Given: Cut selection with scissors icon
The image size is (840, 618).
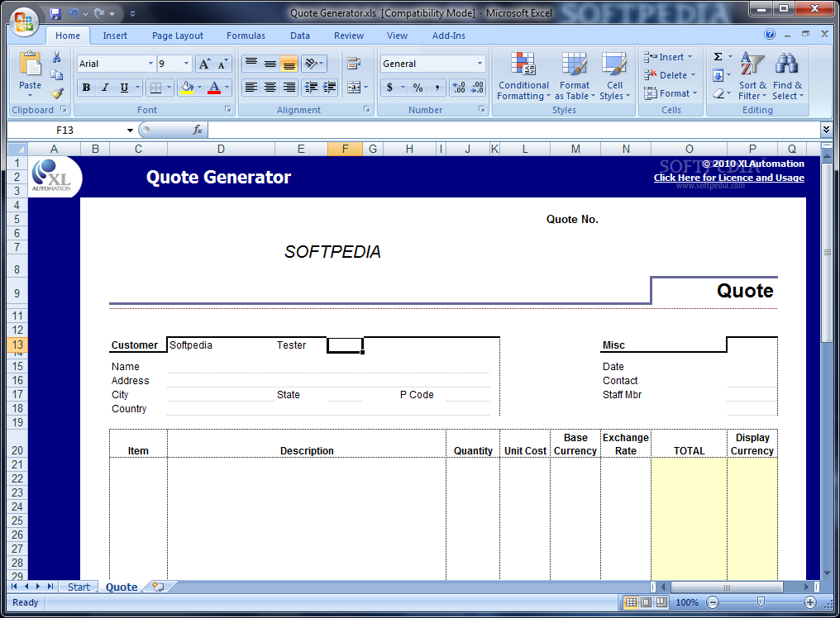Looking at the screenshot, I should [57, 57].
